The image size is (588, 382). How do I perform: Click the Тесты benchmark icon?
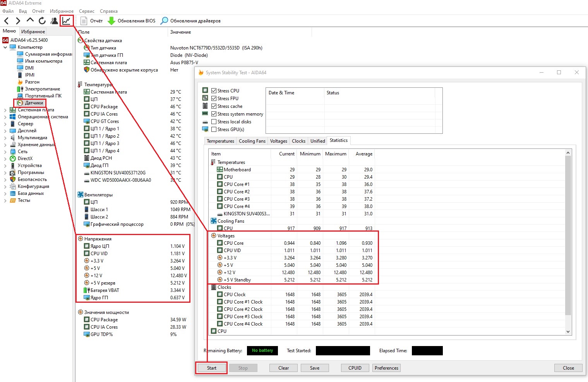point(13,200)
